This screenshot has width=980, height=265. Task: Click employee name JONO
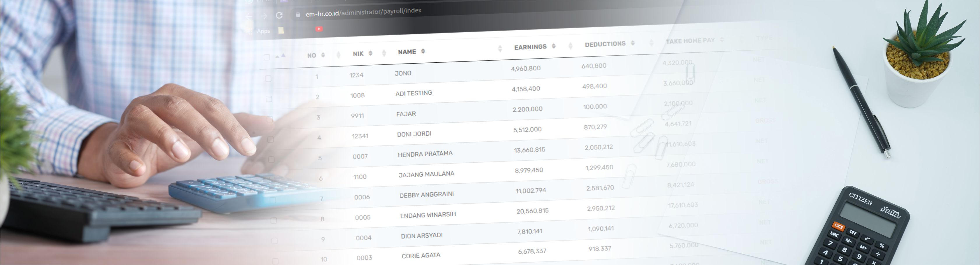(403, 73)
